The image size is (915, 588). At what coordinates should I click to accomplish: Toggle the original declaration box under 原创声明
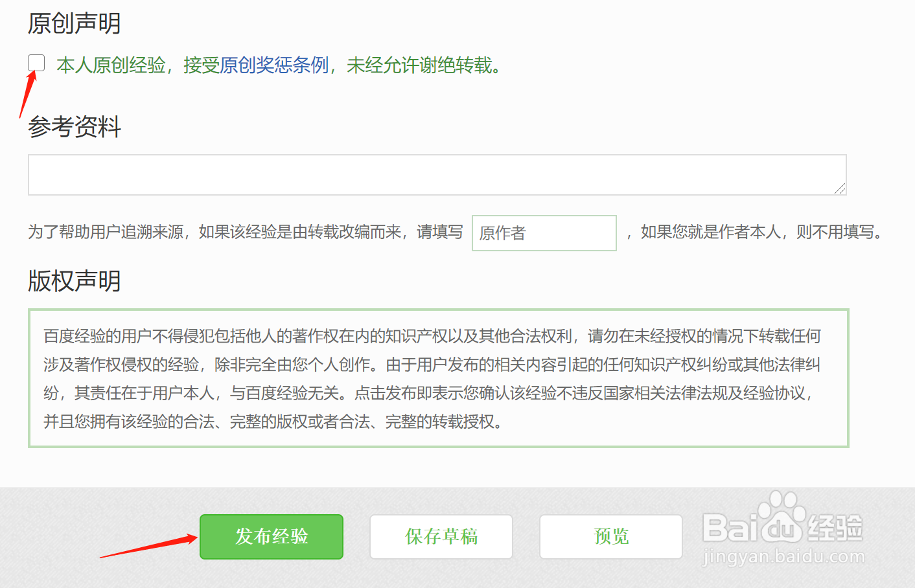pos(36,62)
